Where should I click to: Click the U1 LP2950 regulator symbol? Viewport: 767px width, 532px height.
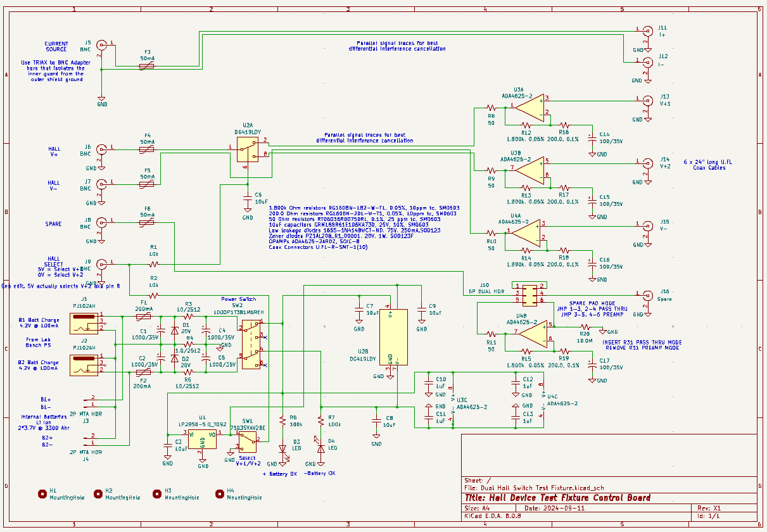pyautogui.click(x=203, y=439)
